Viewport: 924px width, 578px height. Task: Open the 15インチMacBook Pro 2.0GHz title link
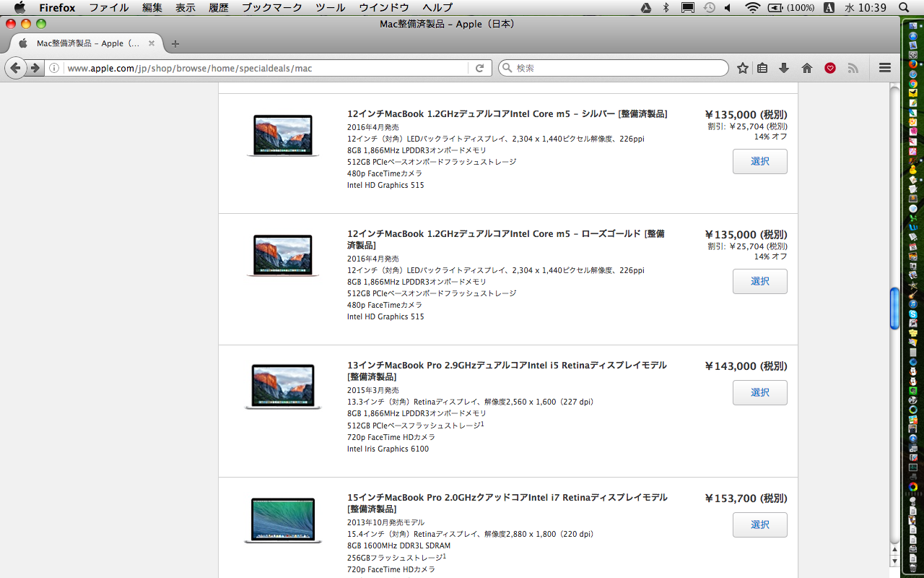[x=507, y=504]
